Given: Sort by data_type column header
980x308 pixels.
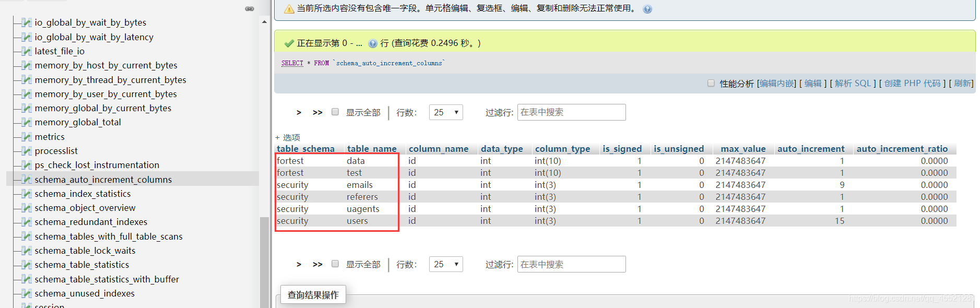Looking at the screenshot, I should click(x=502, y=149).
